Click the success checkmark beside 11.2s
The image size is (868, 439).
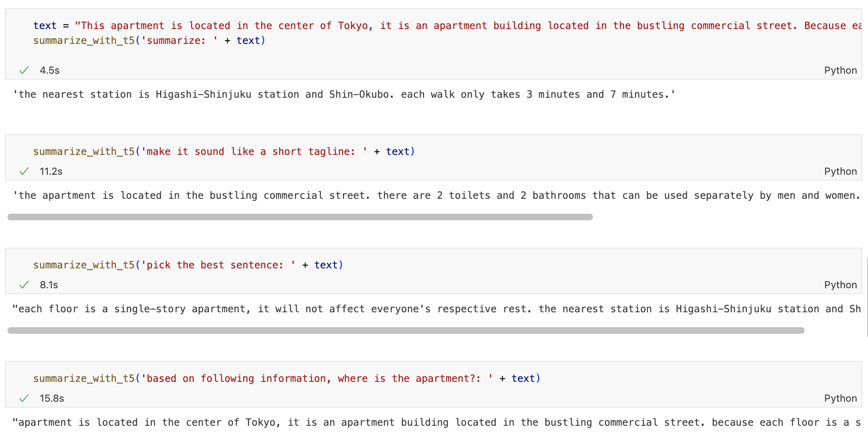(24, 171)
